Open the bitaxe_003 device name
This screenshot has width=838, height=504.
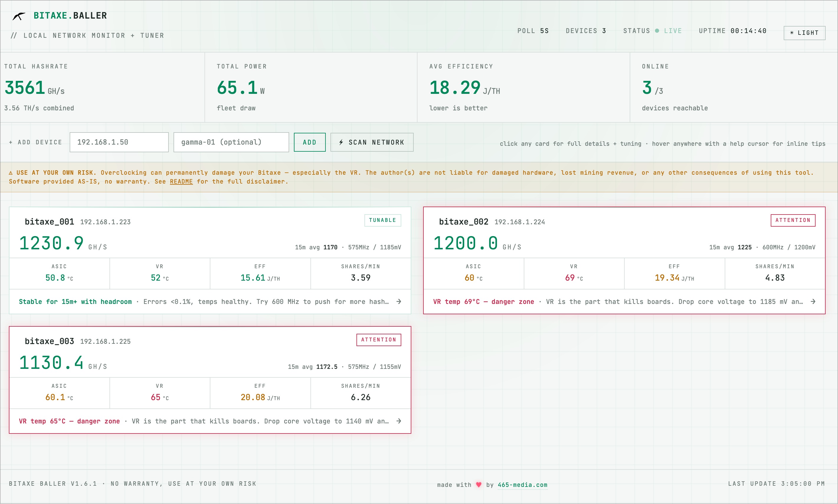point(50,341)
